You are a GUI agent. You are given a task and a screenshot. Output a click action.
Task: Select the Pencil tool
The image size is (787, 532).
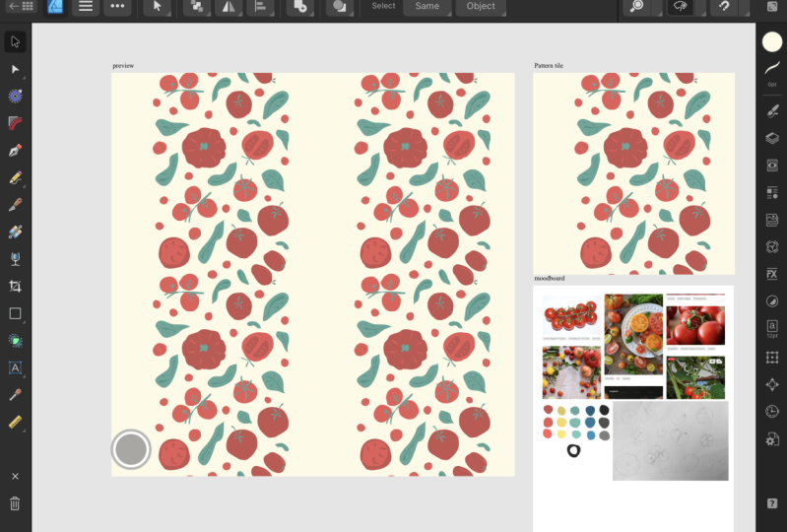[15, 177]
